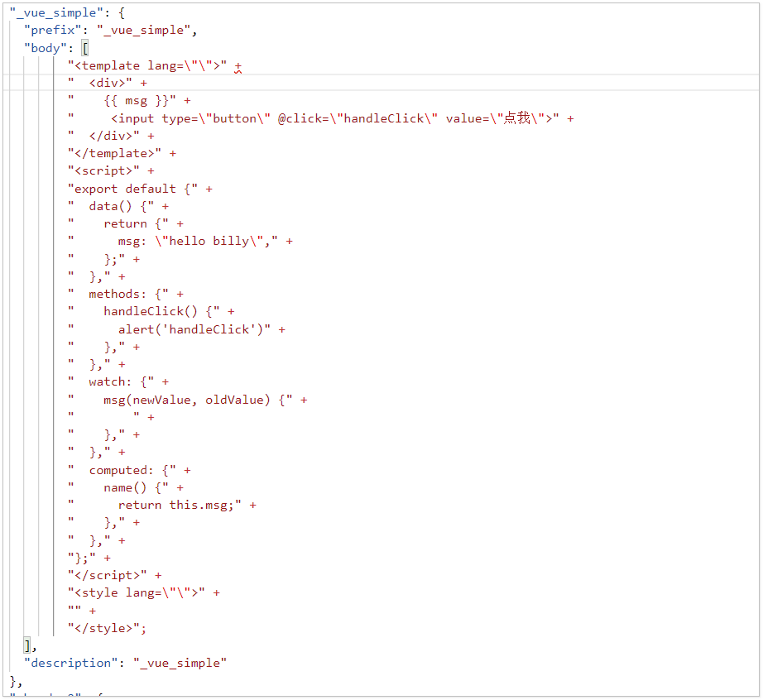Screen dimensions: 763x700
Task: Click the "_vue_simple" snippet key
Action: pyautogui.click(x=54, y=12)
